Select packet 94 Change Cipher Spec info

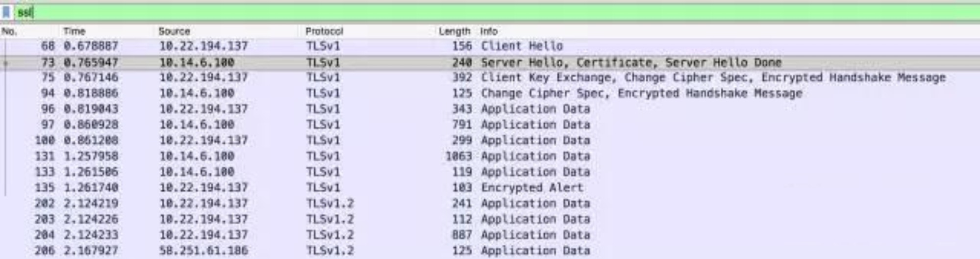(641, 93)
